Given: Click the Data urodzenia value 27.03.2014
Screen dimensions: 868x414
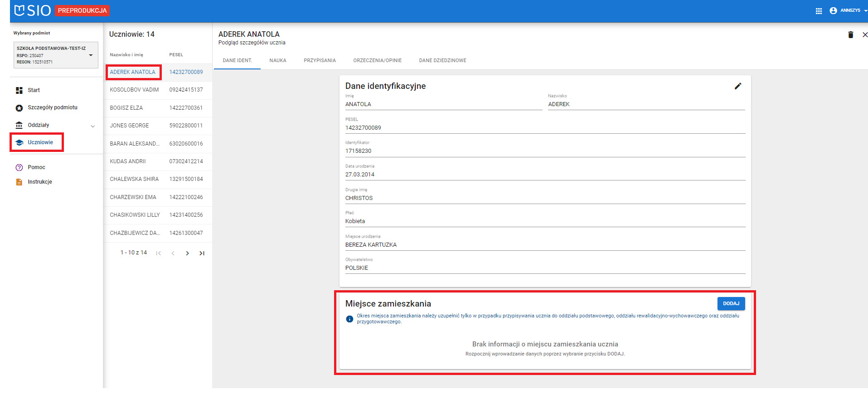Looking at the screenshot, I should 360,175.
